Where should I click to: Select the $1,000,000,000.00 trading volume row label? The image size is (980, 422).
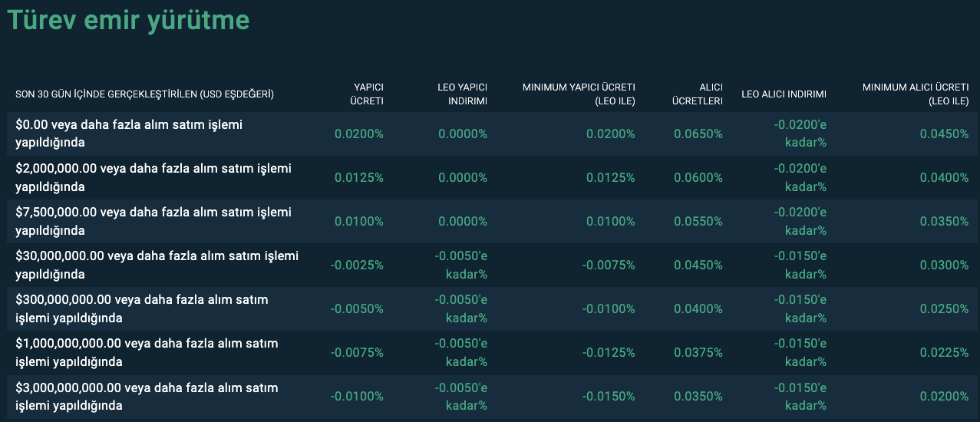[147, 352]
